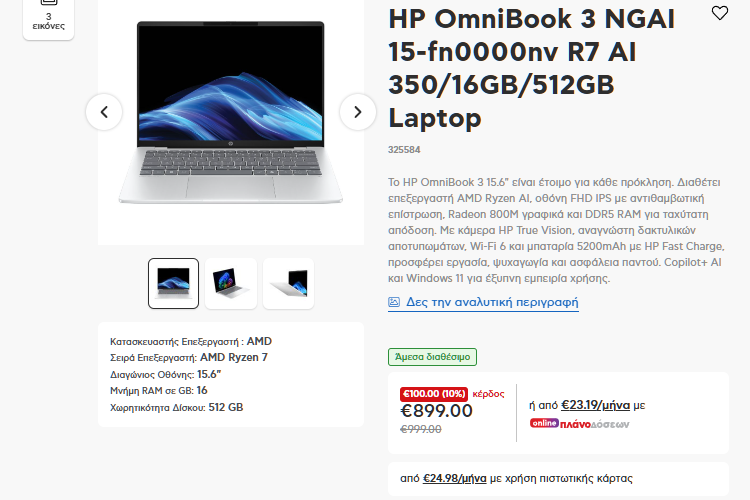Image resolution: width=750 pixels, height=500 pixels.
Task: Click the product title HP OmniBook 3
Action: [x=531, y=68]
